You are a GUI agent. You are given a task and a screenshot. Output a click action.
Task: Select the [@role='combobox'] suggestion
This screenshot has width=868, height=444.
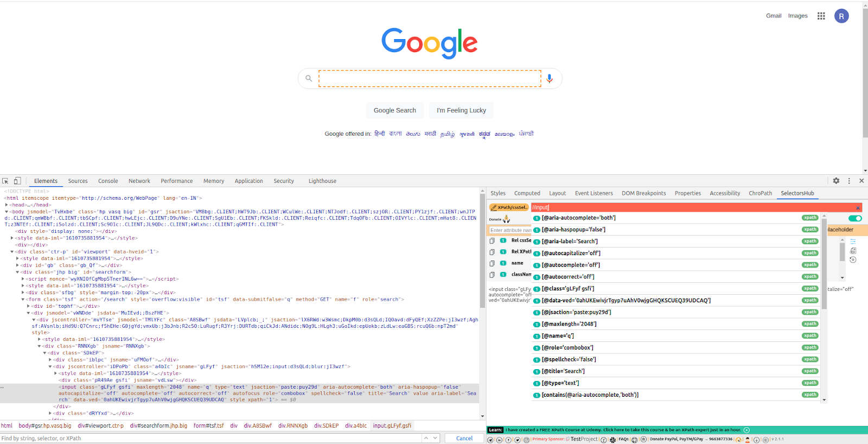click(676, 347)
